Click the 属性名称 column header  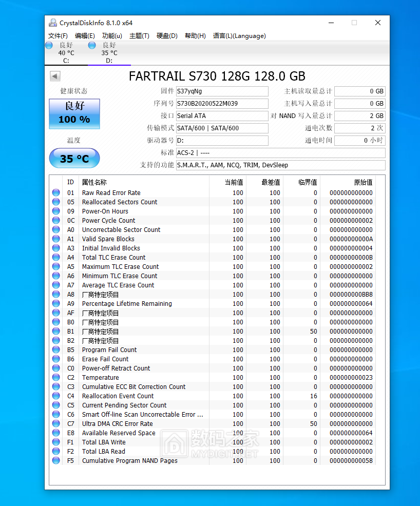tap(94, 182)
